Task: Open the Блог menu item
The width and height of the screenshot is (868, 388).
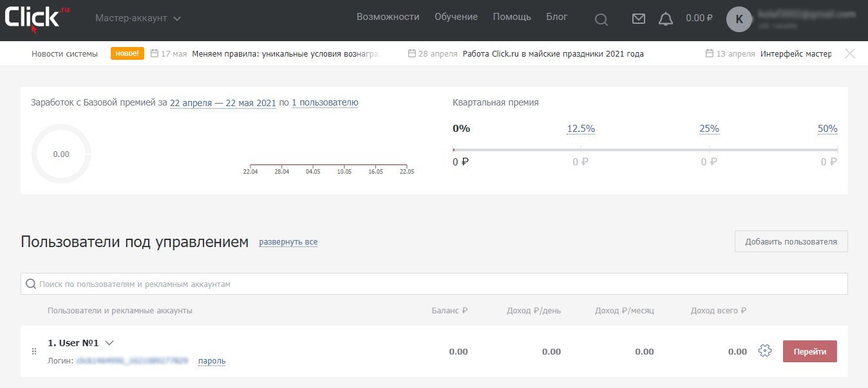Action: coord(557,17)
